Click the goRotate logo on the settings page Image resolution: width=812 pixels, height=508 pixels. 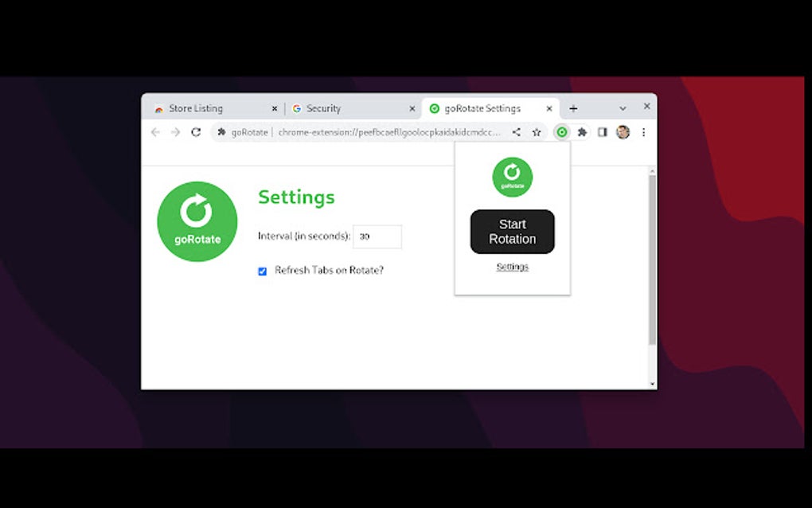pyautogui.click(x=197, y=221)
